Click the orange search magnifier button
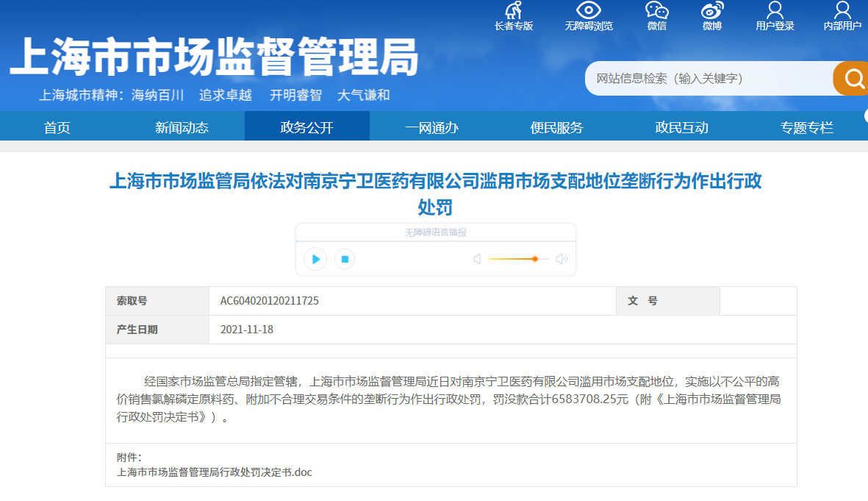868x501 pixels. pyautogui.click(x=853, y=78)
